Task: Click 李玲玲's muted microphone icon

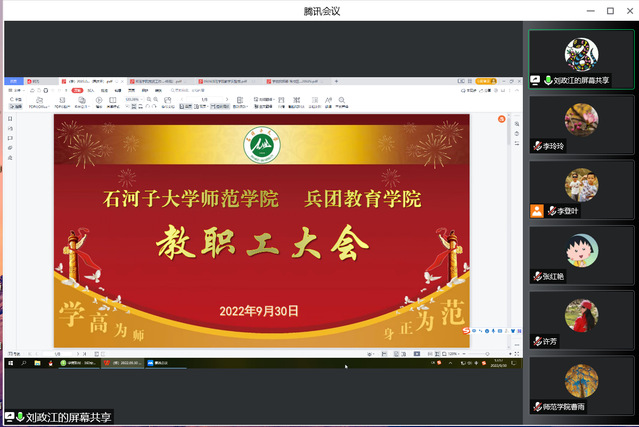Action: [538, 145]
